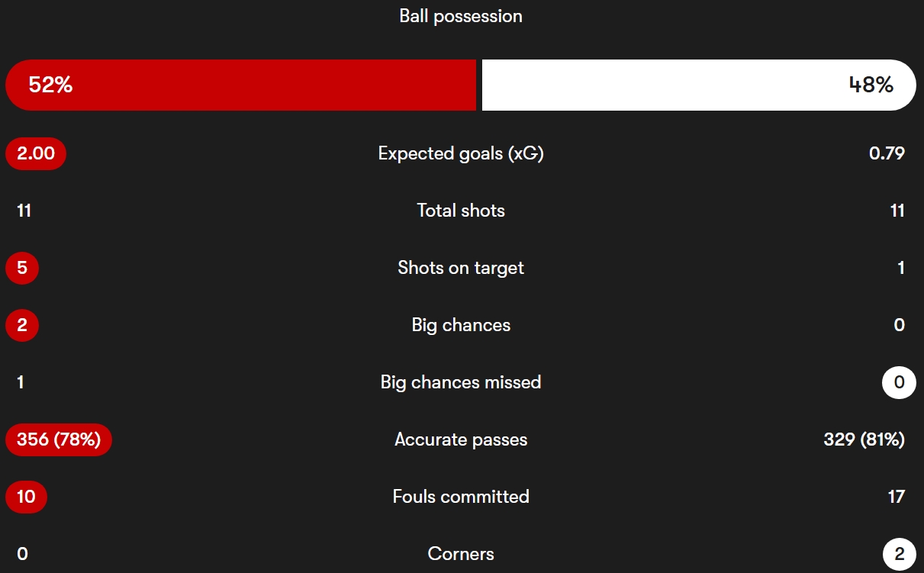This screenshot has width=924, height=573.
Task: Click the red 5 shots-on-target badge
Action: [22, 268]
